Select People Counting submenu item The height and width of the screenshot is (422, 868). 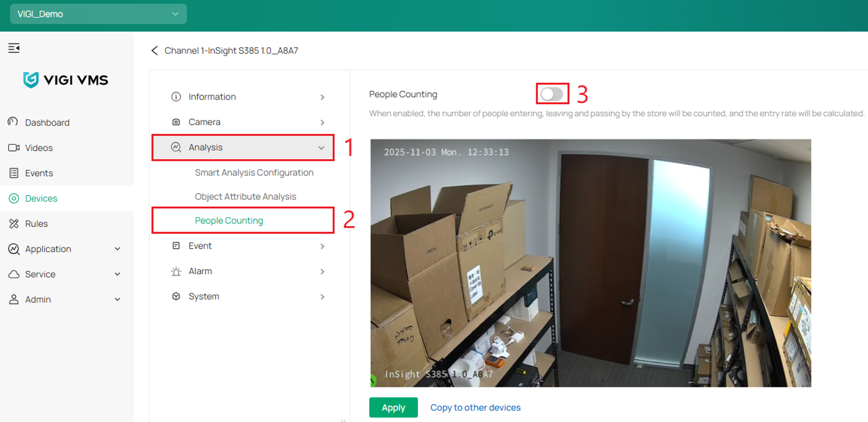click(229, 220)
